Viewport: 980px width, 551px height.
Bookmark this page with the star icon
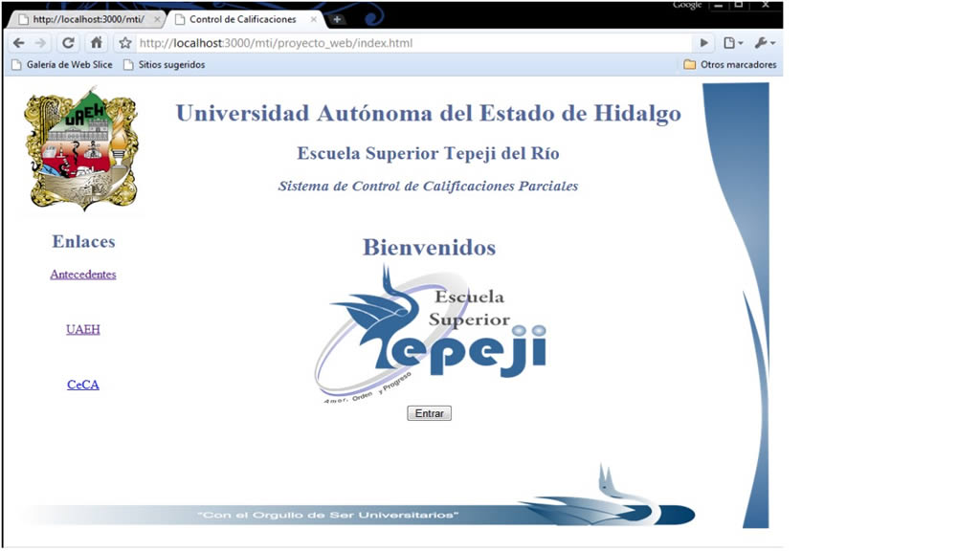pyautogui.click(x=125, y=43)
